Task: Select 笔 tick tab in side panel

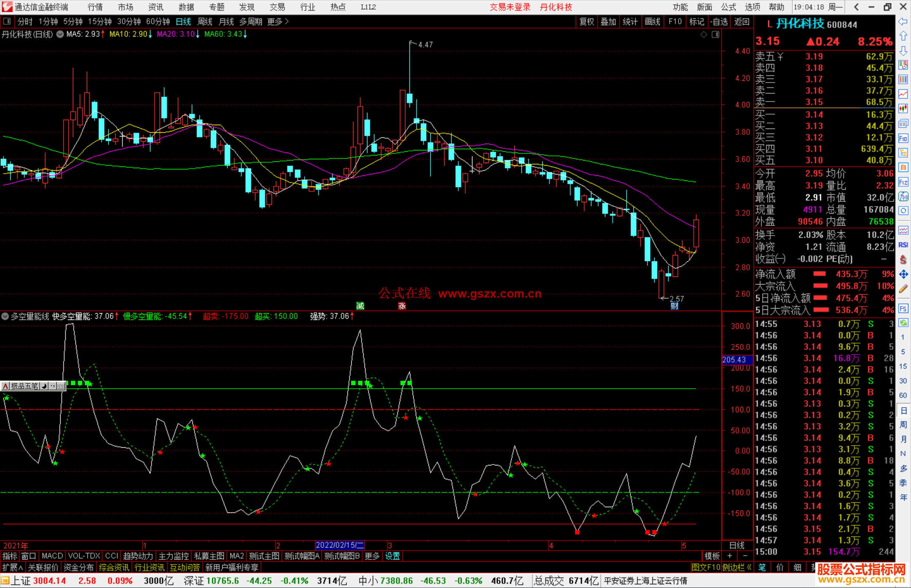Action: click(762, 567)
